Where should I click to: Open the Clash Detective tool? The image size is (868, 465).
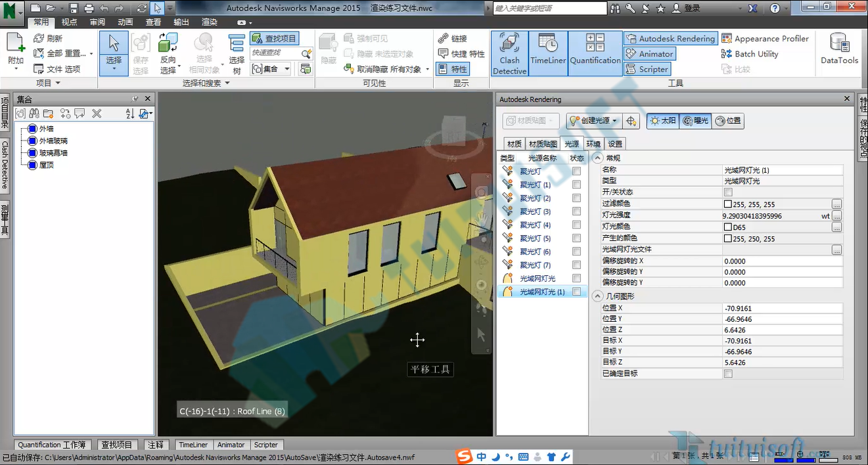(x=509, y=54)
